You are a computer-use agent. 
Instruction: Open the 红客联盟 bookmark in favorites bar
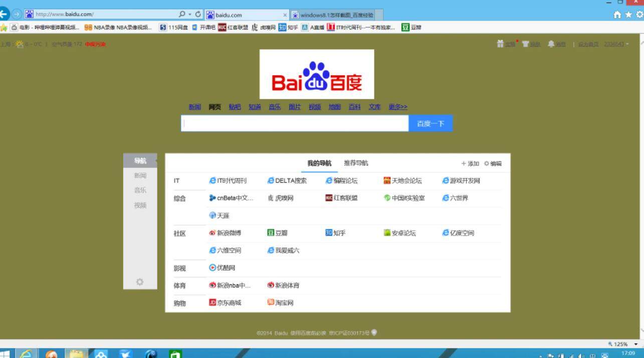233,28
